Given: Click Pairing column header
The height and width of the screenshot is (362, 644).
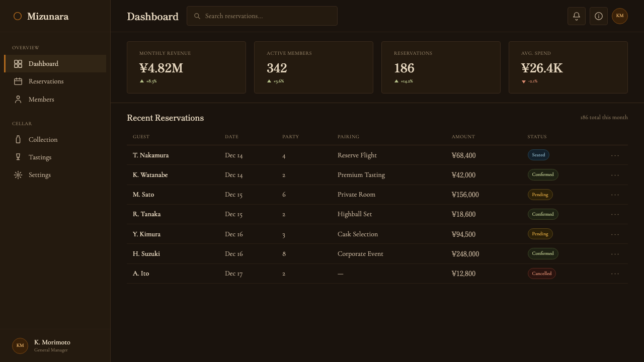Looking at the screenshot, I should 348,137.
